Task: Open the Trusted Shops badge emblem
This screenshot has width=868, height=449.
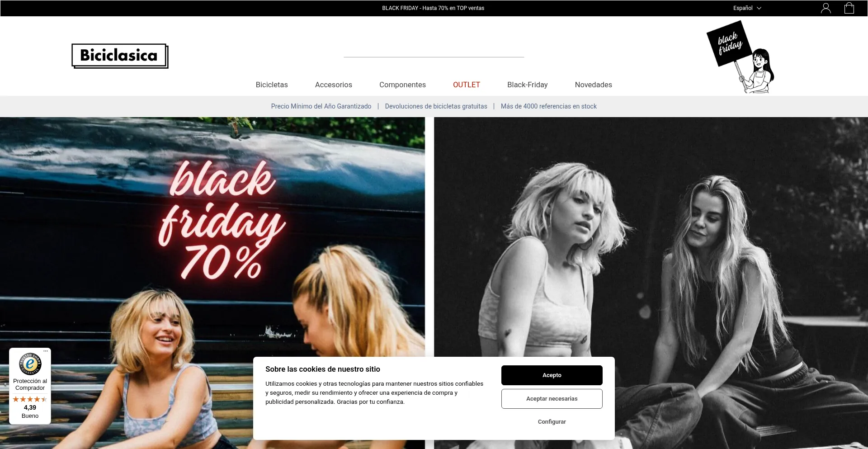Action: pos(30,364)
